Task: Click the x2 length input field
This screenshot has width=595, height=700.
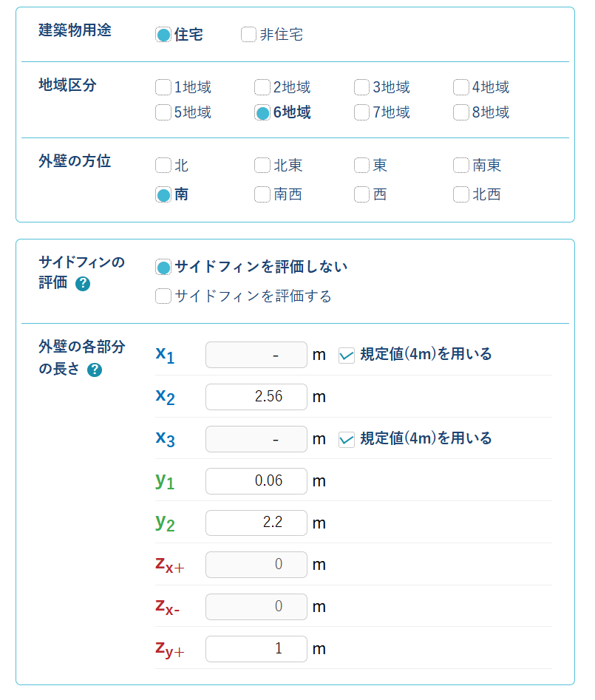Action: point(256,397)
